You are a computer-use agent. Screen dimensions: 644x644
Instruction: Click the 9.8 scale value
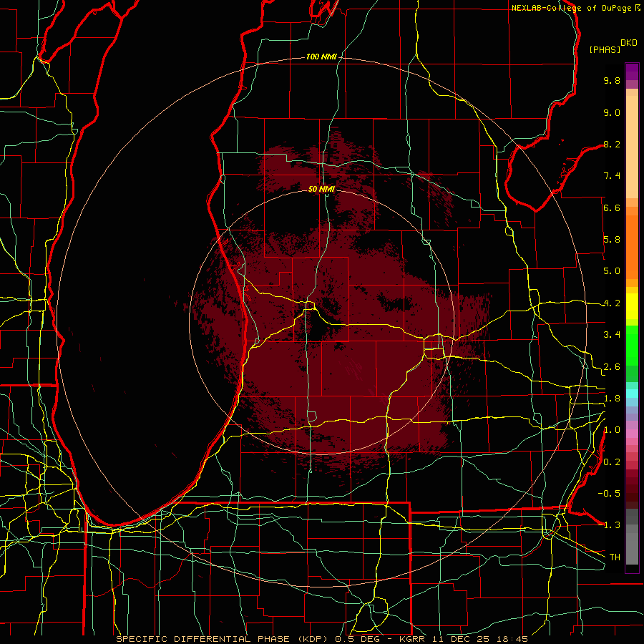(x=612, y=81)
